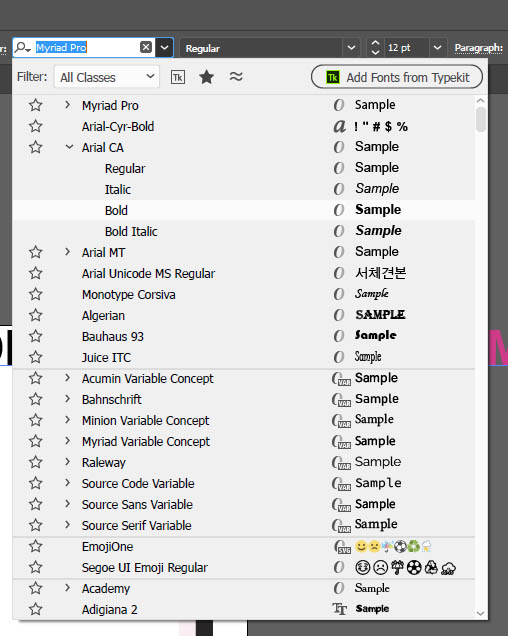Select the Juice ITC font

point(106,357)
